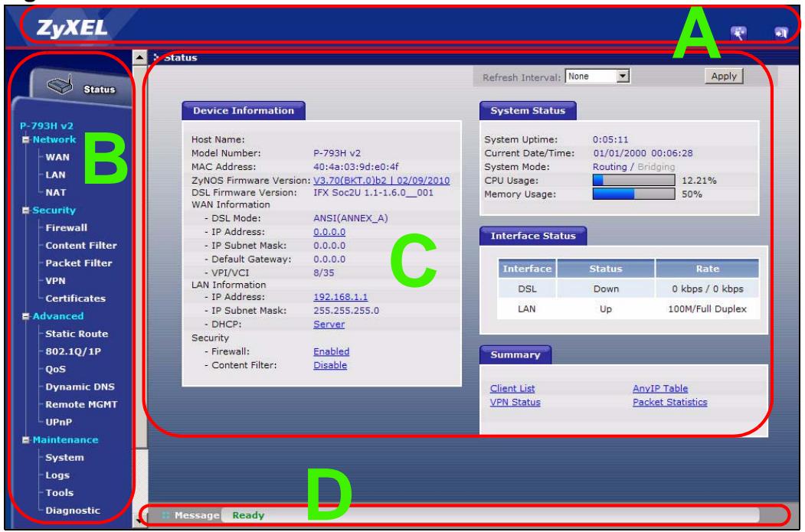Open WAN under Network
805x532 pixels.
(57, 158)
